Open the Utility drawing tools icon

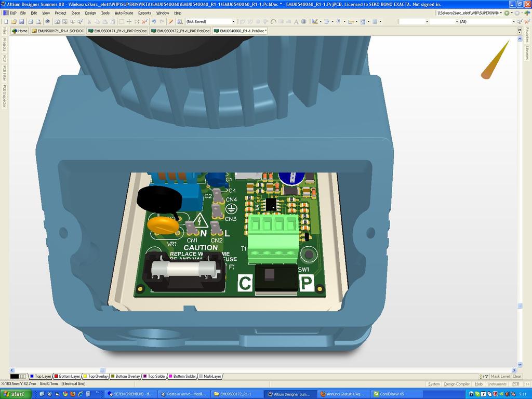coord(314,21)
